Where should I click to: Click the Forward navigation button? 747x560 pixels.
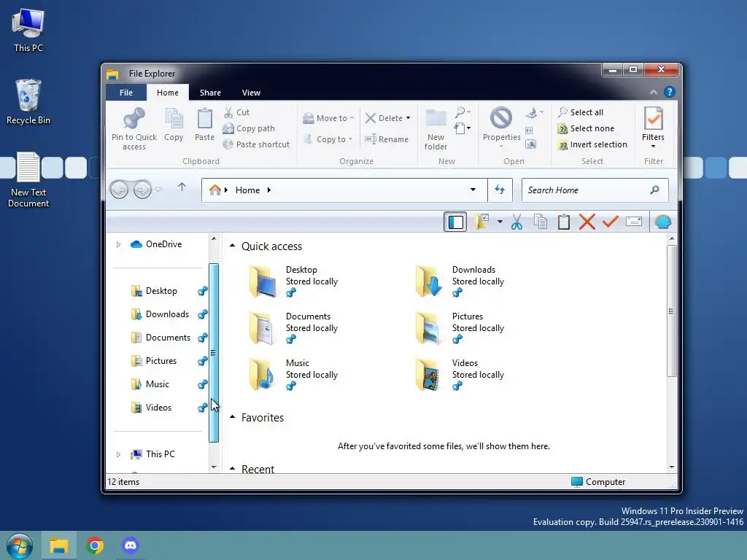142,190
